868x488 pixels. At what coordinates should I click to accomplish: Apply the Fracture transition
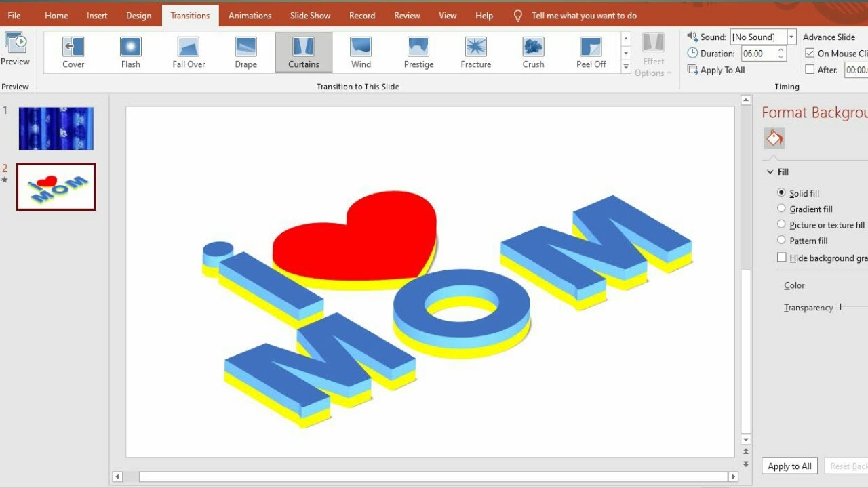coord(475,52)
